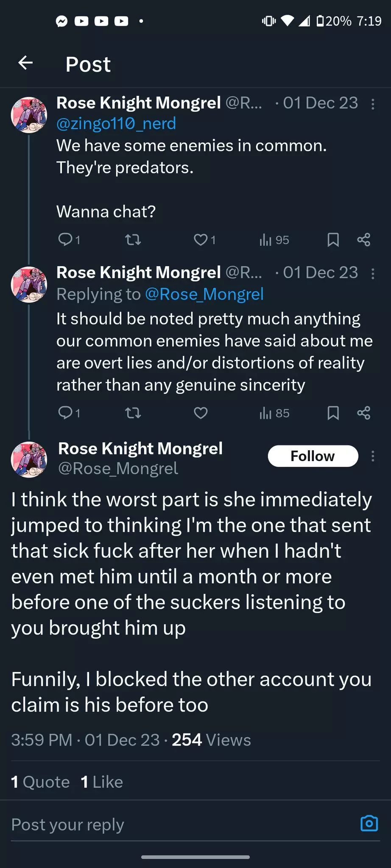Like the 'common enemies' reply post
The width and height of the screenshot is (391, 868).
[201, 413]
